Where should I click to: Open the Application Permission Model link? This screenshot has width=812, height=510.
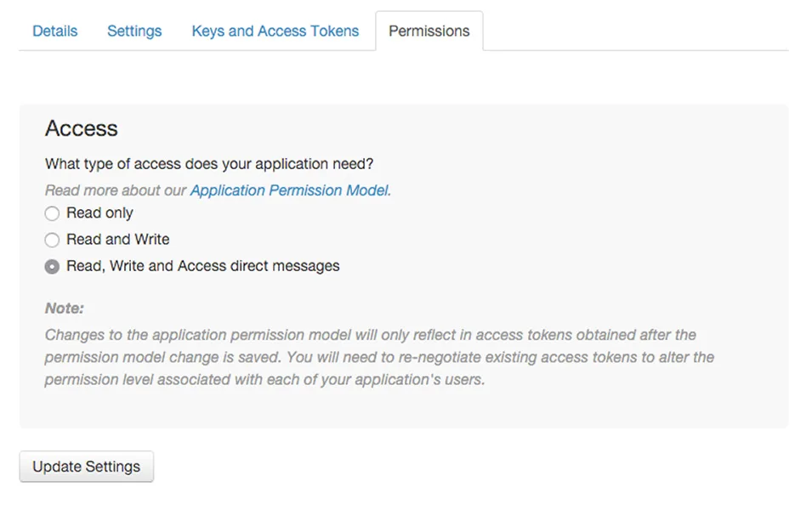click(x=290, y=190)
